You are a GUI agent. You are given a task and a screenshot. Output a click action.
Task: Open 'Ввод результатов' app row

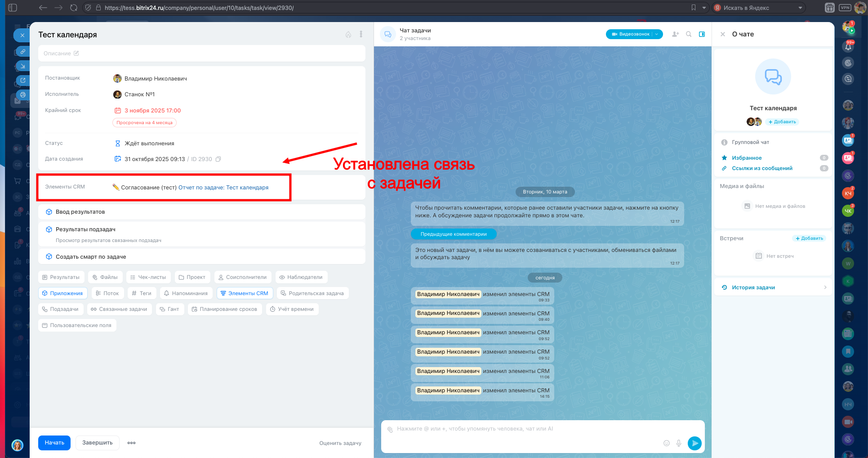[202, 212]
